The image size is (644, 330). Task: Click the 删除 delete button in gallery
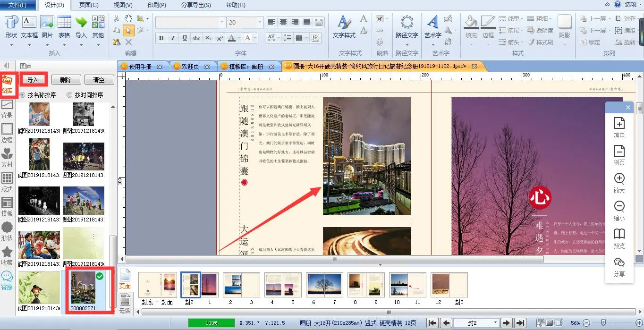[66, 80]
